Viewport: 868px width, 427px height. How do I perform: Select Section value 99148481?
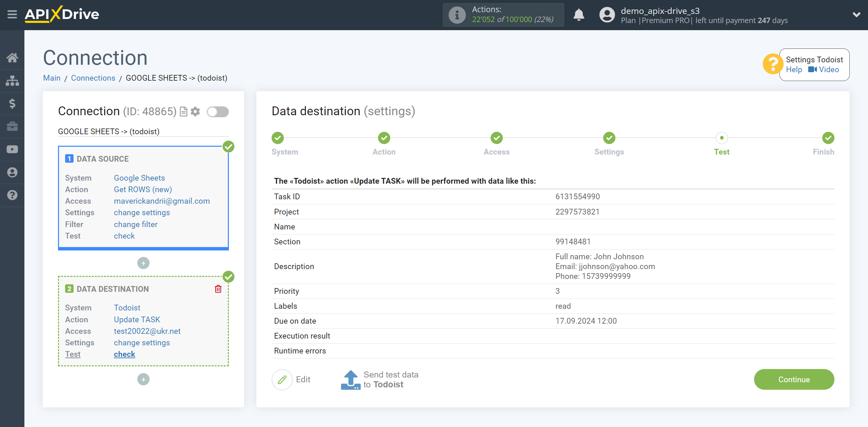(x=573, y=242)
